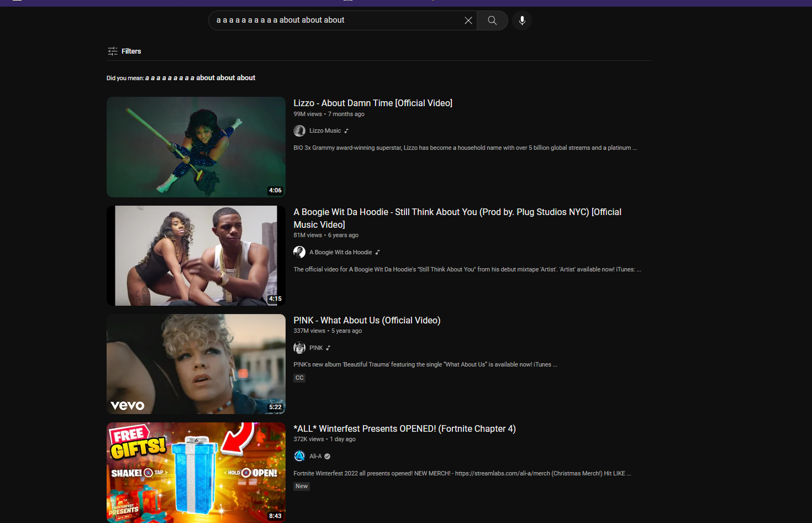Click the Fortnite Winterfest video thumbnail

click(x=196, y=472)
